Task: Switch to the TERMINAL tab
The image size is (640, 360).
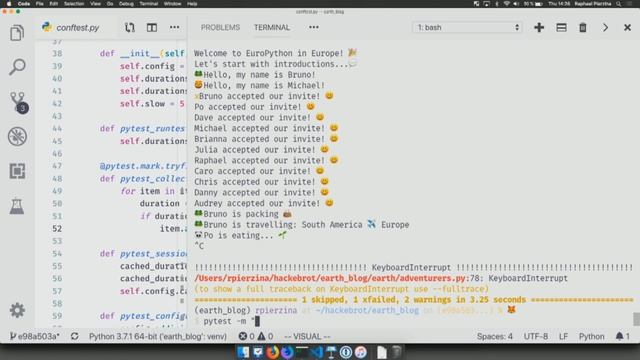Action: pos(272,27)
